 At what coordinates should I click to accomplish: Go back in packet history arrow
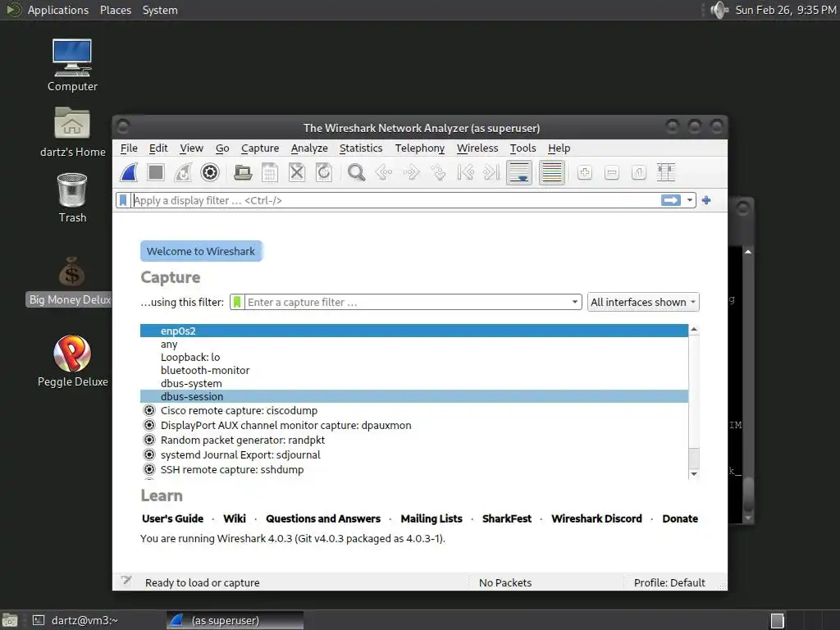pyautogui.click(x=384, y=172)
